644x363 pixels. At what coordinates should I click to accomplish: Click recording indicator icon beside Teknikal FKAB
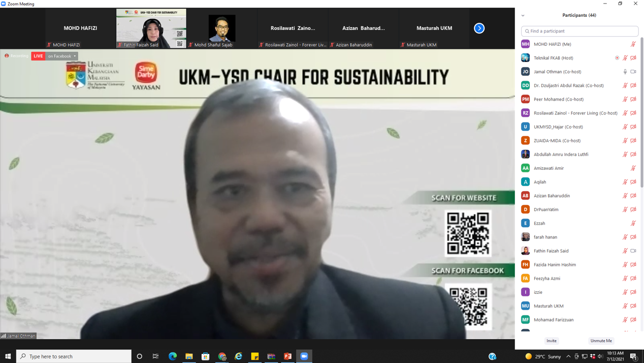click(x=617, y=58)
